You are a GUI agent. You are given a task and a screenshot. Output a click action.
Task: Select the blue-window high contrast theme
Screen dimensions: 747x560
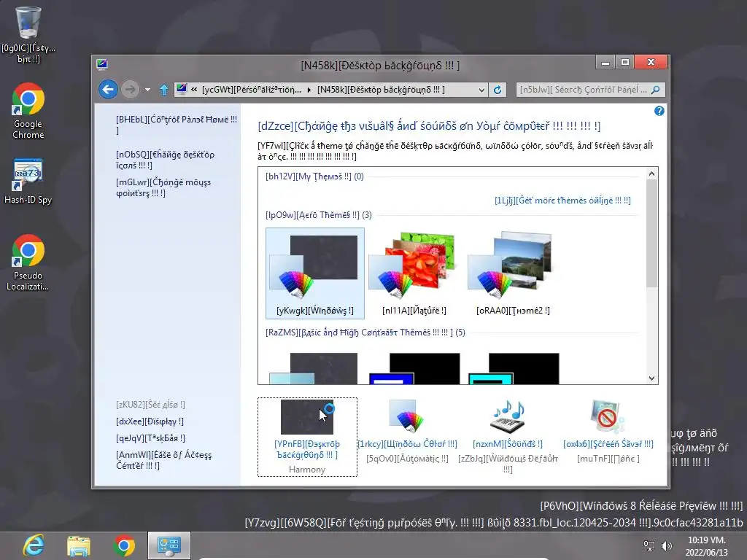tap(414, 367)
